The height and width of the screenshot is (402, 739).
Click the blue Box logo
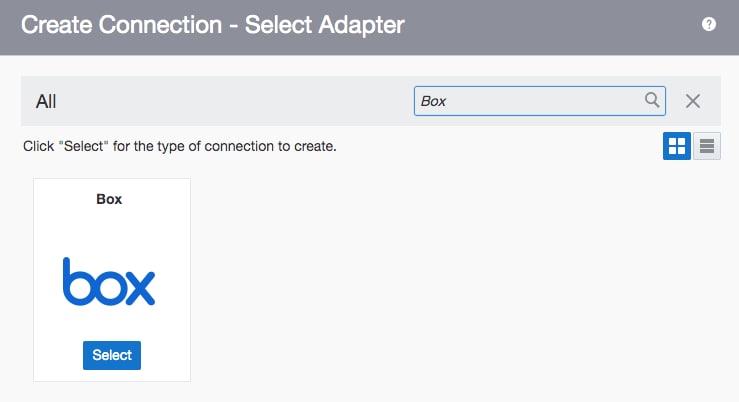click(109, 282)
